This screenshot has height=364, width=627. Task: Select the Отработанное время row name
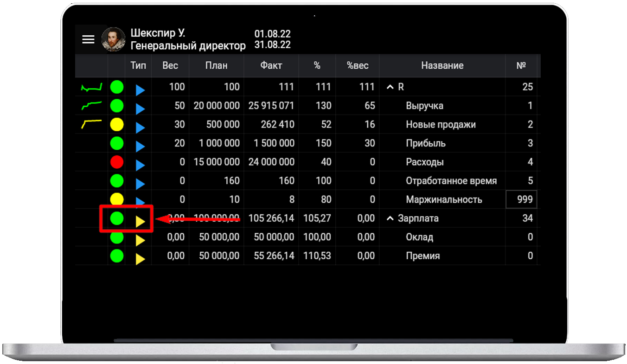451,181
